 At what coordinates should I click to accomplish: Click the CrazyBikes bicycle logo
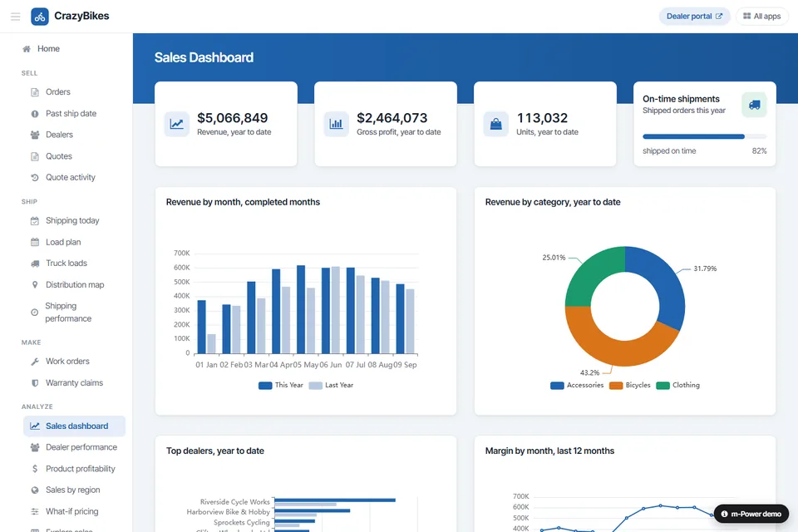coord(40,17)
